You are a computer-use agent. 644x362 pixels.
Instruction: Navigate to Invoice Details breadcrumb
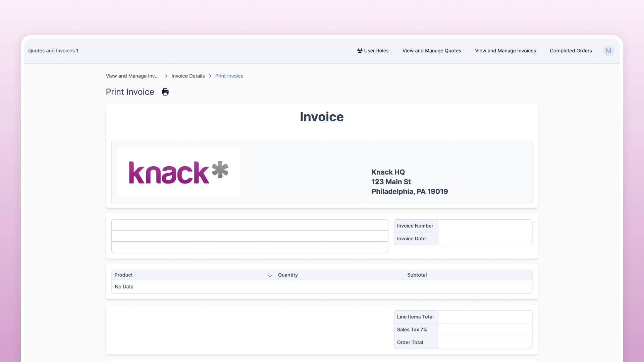click(188, 76)
